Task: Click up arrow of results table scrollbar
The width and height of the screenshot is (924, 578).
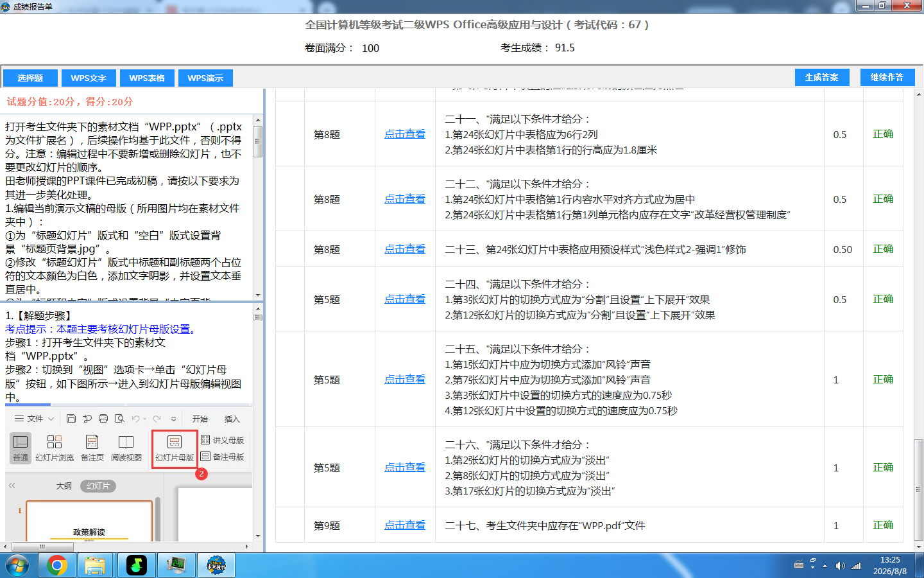Action: click(919, 94)
